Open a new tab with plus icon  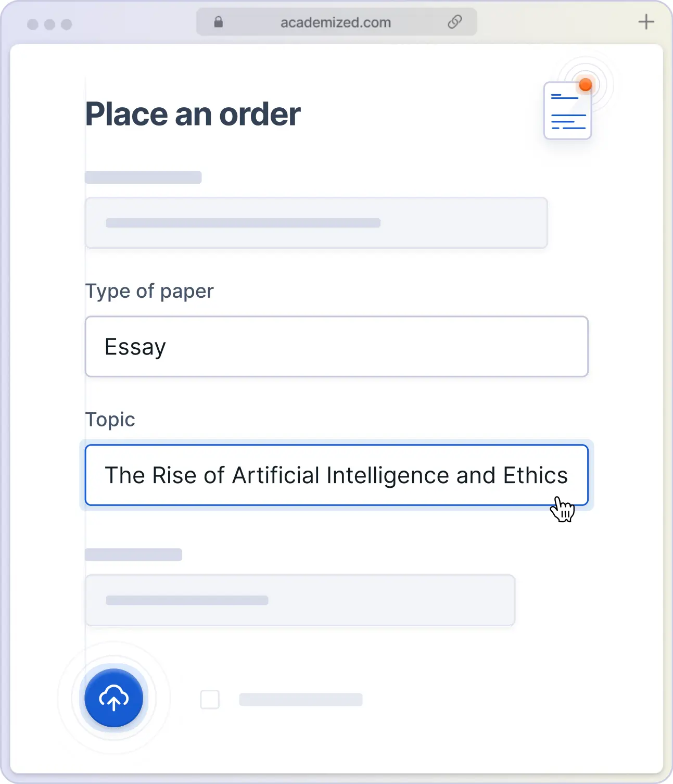pos(646,22)
